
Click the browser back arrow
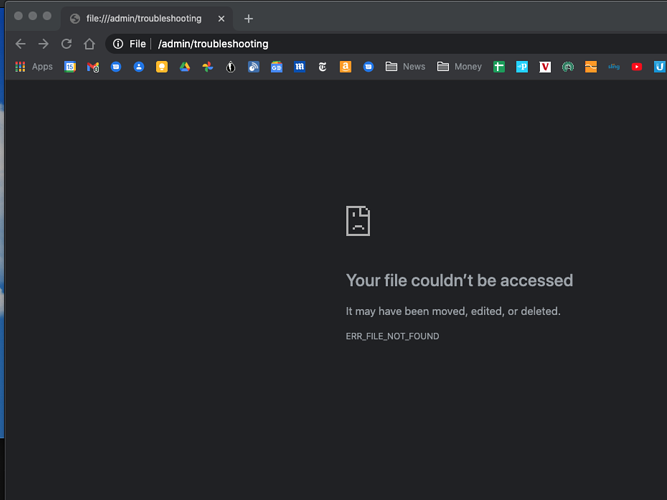20,44
